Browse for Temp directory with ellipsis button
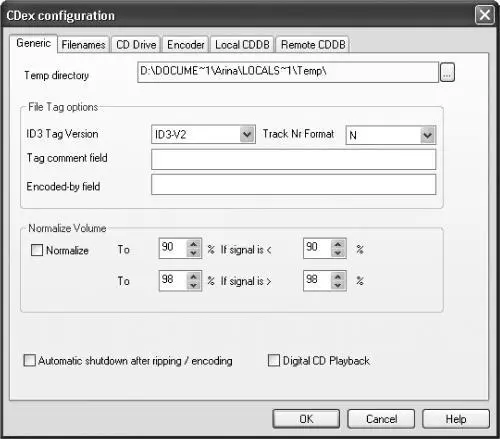500x439 pixels. tap(447, 72)
